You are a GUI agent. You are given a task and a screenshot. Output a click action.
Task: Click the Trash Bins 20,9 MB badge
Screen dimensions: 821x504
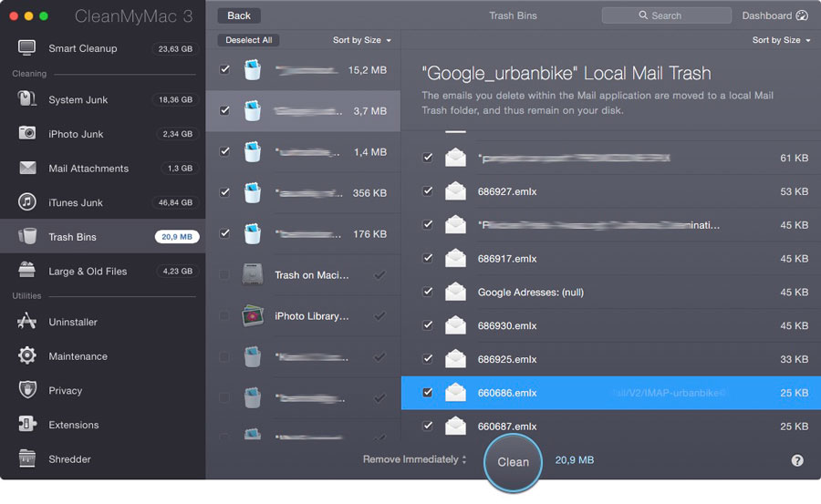177,237
